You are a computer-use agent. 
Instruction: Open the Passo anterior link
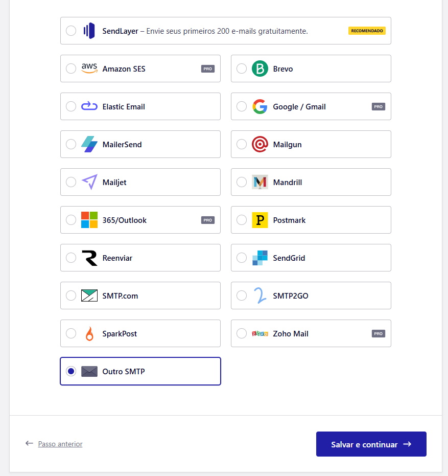[60, 444]
